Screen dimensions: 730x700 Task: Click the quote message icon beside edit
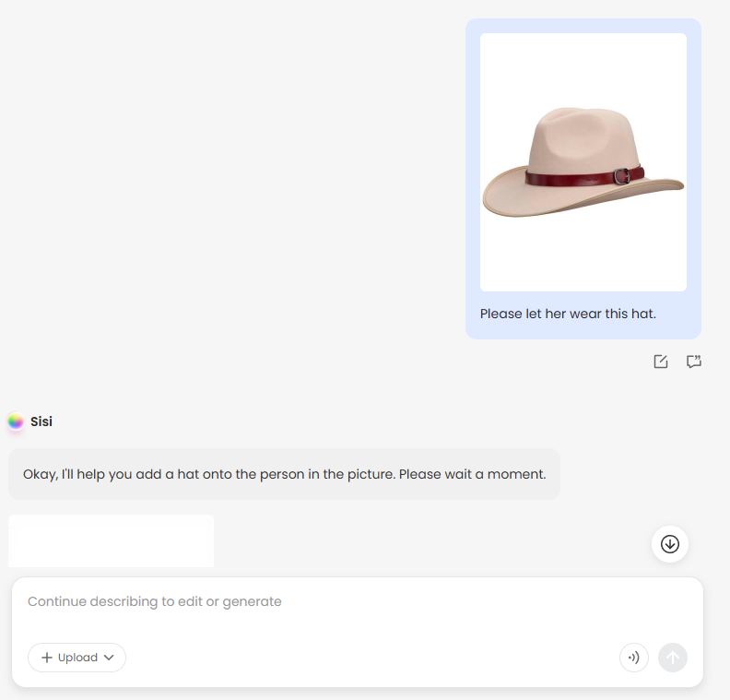click(694, 362)
